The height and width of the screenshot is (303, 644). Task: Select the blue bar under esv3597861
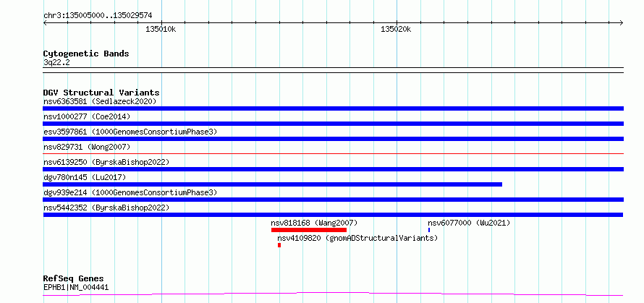(333, 139)
